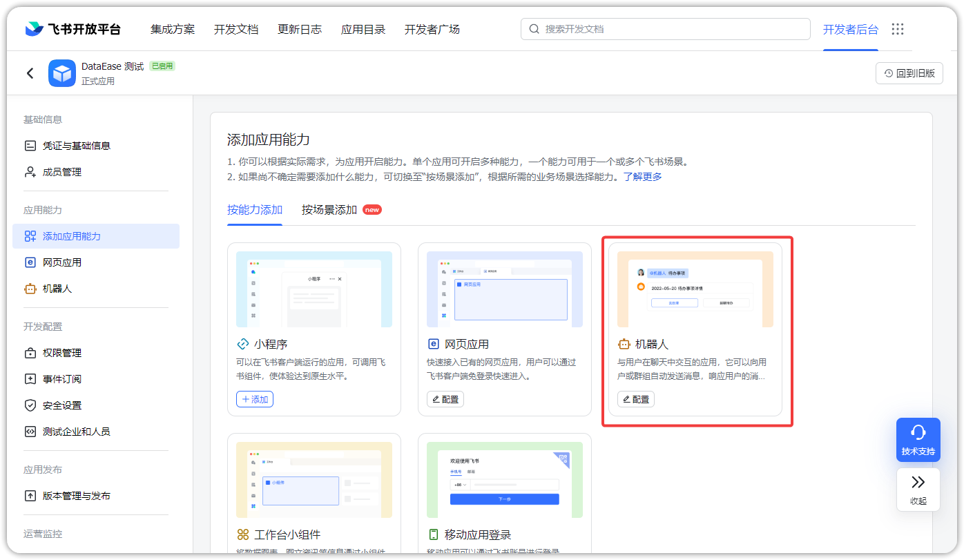Select 添加应用能力 in sidebar
964x560 pixels.
coord(96,236)
